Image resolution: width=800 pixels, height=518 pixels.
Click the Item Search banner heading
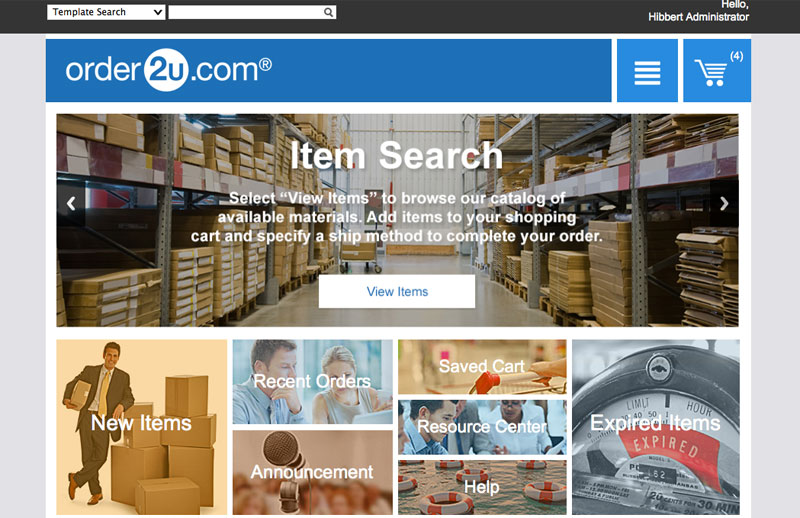coord(397,155)
